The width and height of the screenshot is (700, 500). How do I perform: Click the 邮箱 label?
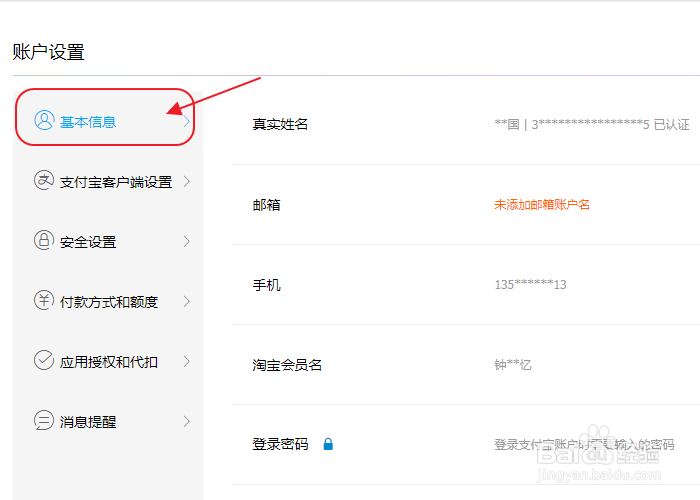coord(267,205)
